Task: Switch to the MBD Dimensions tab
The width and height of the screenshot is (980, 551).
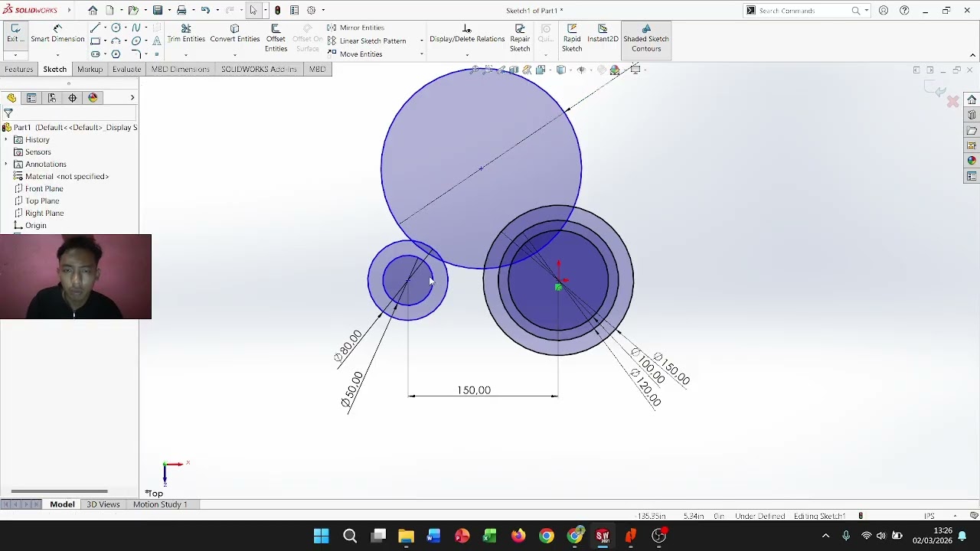Action: tap(180, 69)
